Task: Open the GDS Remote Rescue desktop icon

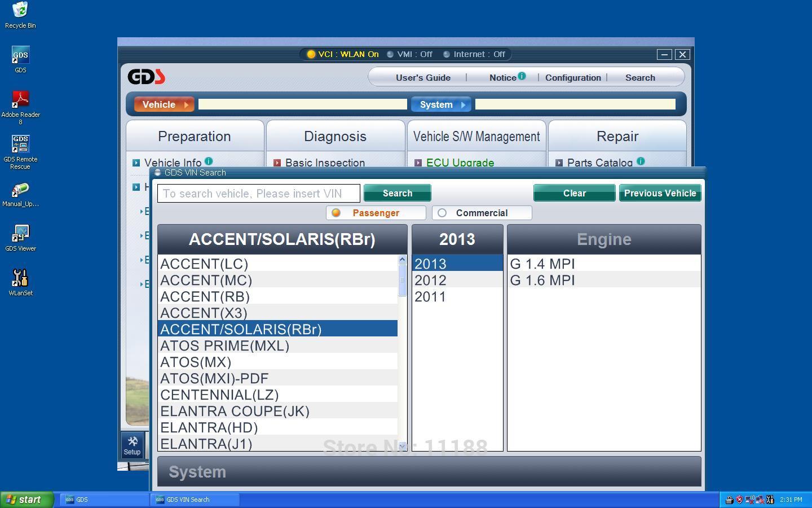Action: [20, 151]
